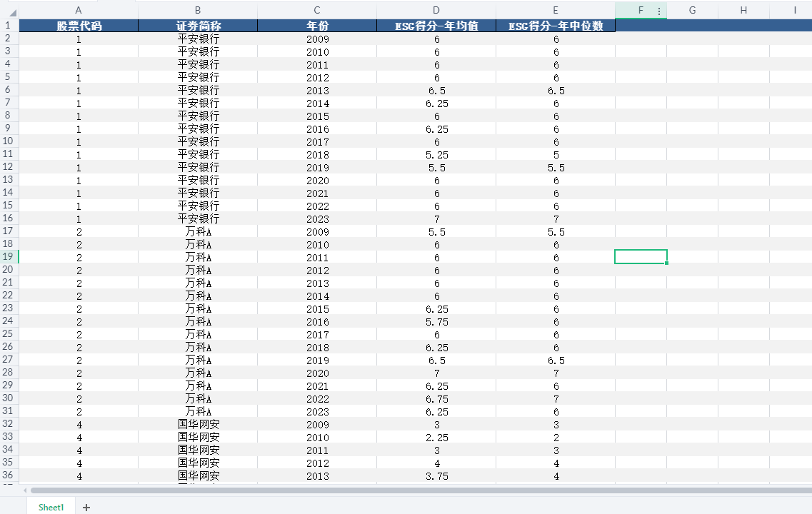Viewport: 812px width, 514px height.
Task: Select column A header
Action: (79, 11)
